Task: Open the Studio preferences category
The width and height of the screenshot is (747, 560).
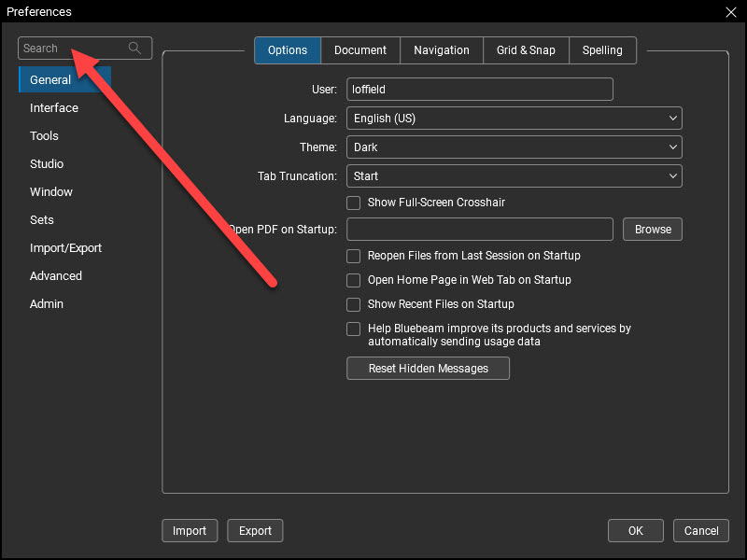Action: [x=47, y=164]
